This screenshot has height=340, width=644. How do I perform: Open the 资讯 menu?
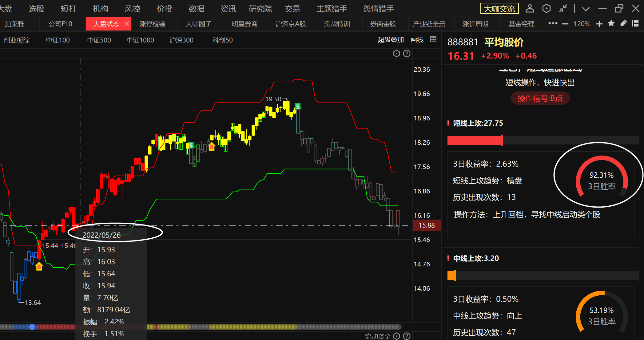pos(228,9)
